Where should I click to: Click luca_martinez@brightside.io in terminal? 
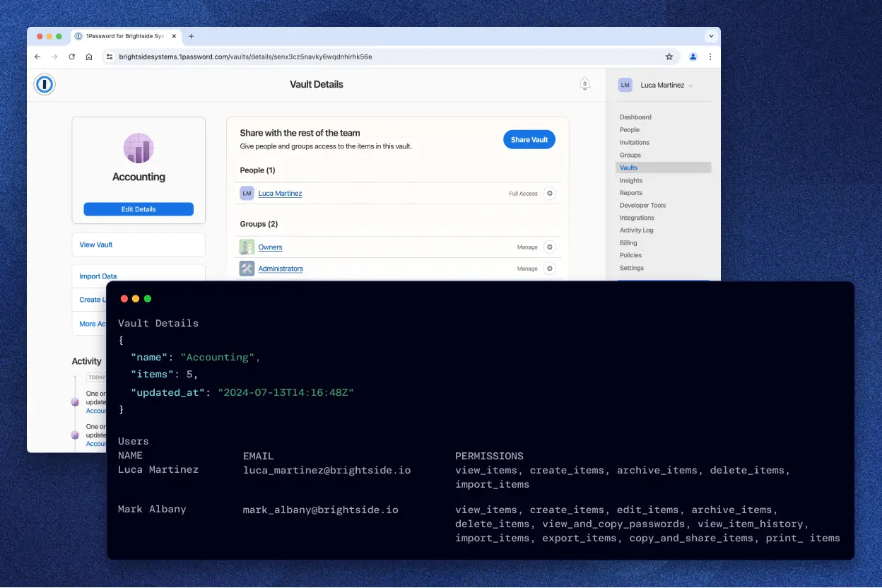click(x=327, y=470)
